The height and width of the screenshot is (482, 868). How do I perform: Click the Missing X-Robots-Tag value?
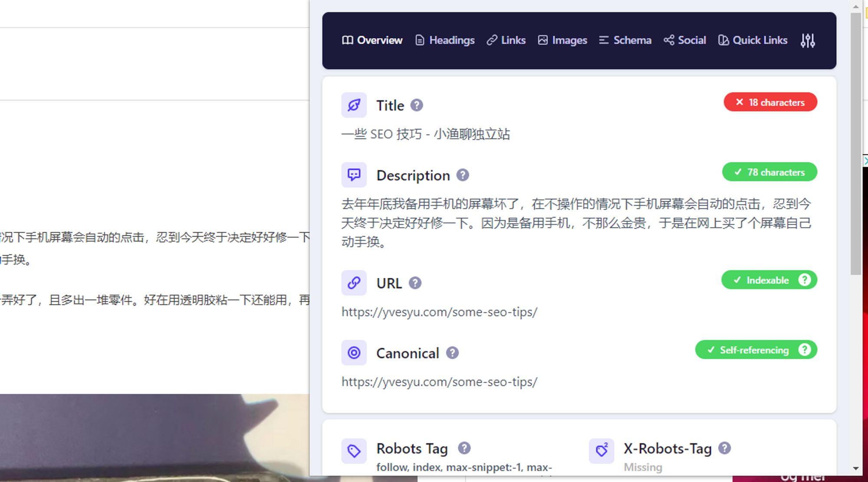(643, 467)
